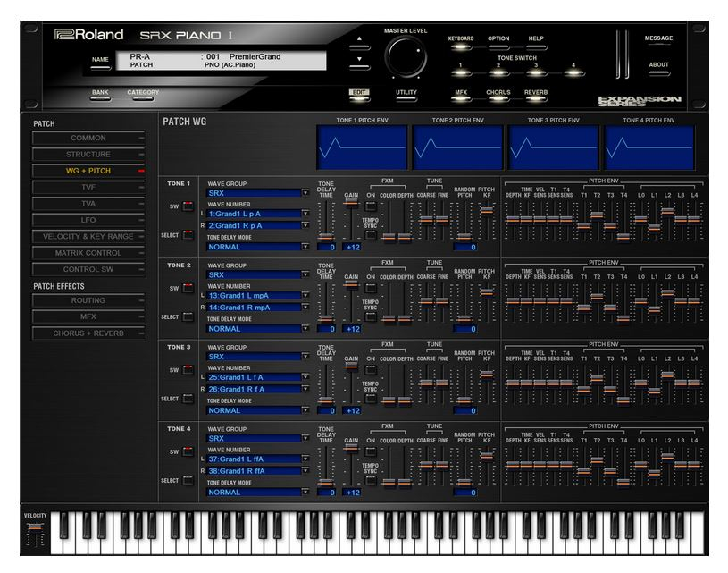The image size is (728, 573).
Task: Click the Velocity slider beside the keyboard
Action: [x=36, y=527]
